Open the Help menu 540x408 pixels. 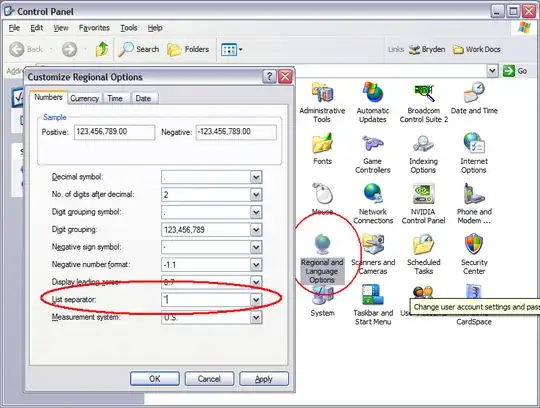155,28
